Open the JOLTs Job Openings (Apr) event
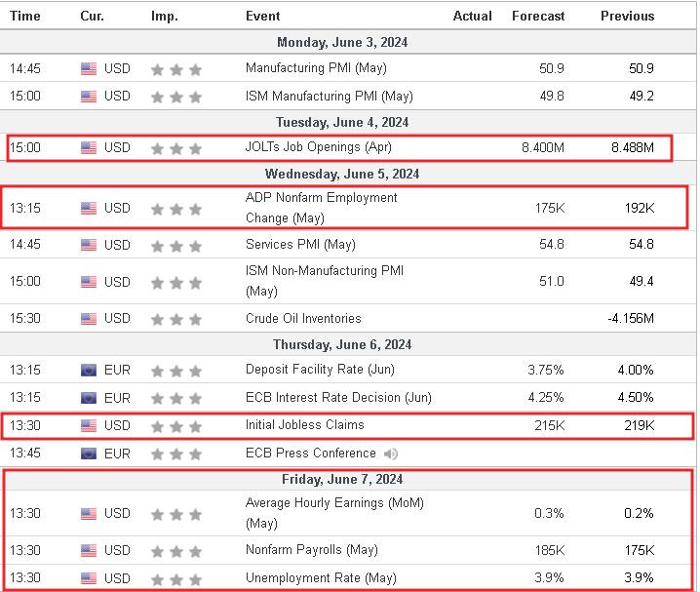700x592 pixels. coord(318,147)
